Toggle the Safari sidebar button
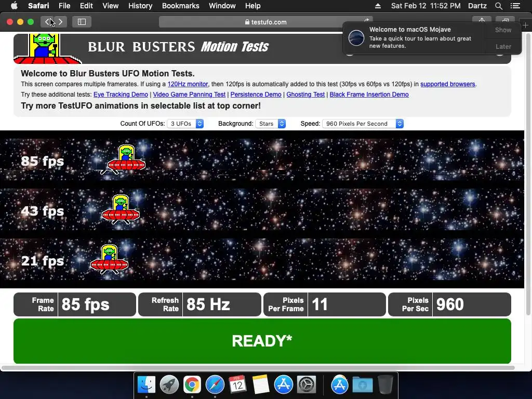The image size is (532, 399). pyautogui.click(x=82, y=22)
